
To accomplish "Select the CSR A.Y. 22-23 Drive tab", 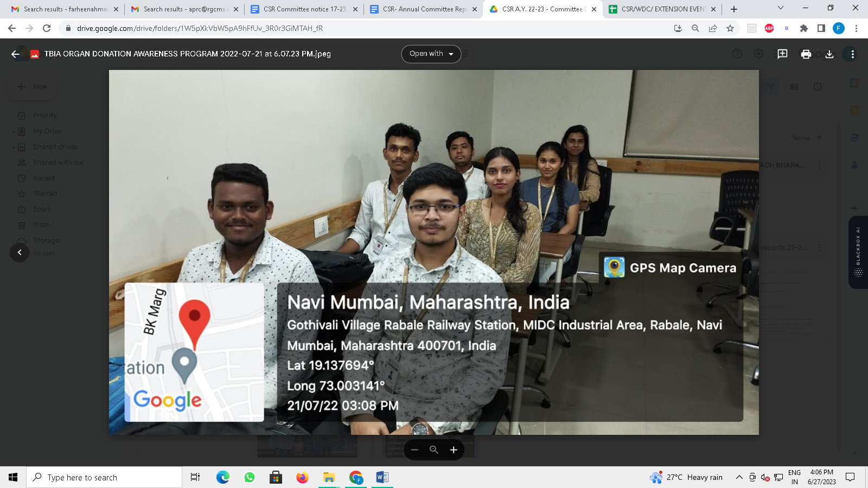I will pyautogui.click(x=543, y=9).
